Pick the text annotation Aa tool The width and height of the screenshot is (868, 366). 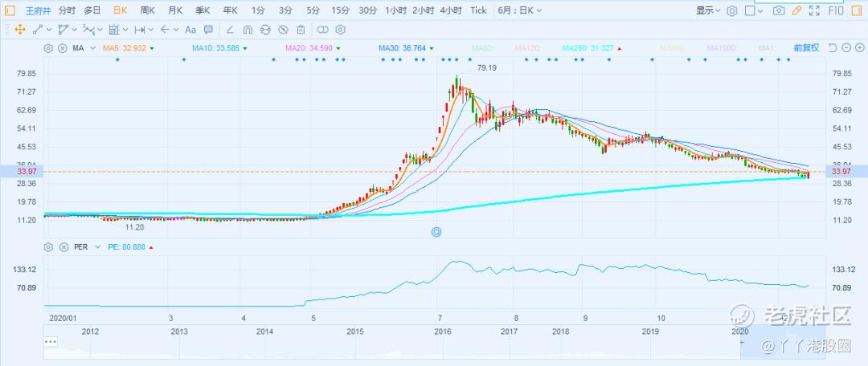click(190, 30)
